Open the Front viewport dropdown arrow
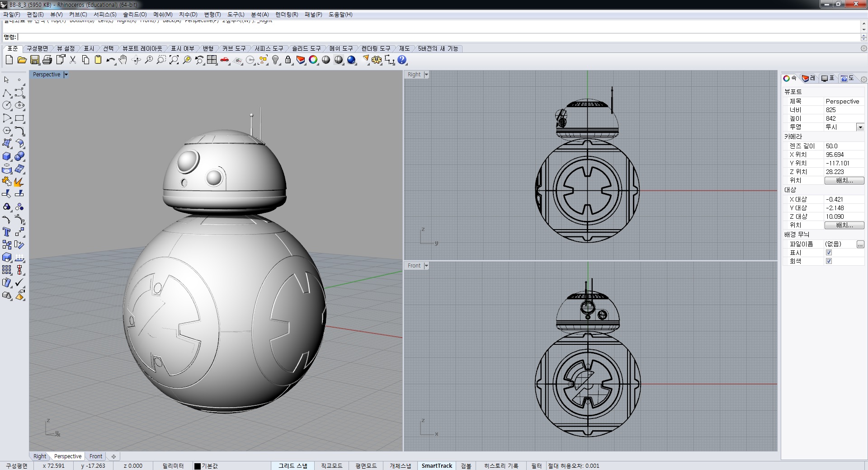 point(426,266)
